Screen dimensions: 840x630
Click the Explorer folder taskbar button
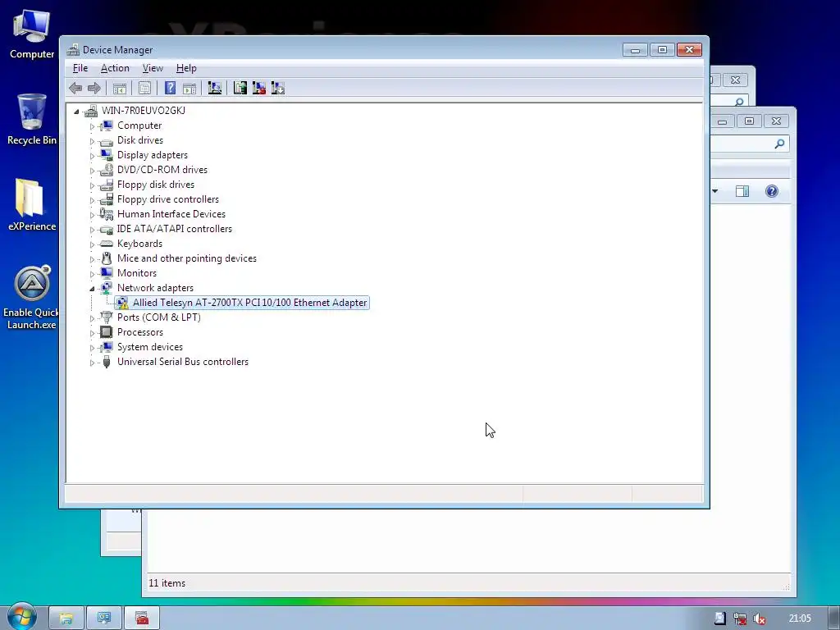point(66,619)
